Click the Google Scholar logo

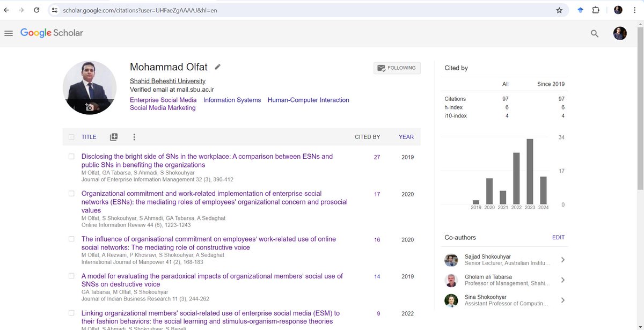coord(52,33)
